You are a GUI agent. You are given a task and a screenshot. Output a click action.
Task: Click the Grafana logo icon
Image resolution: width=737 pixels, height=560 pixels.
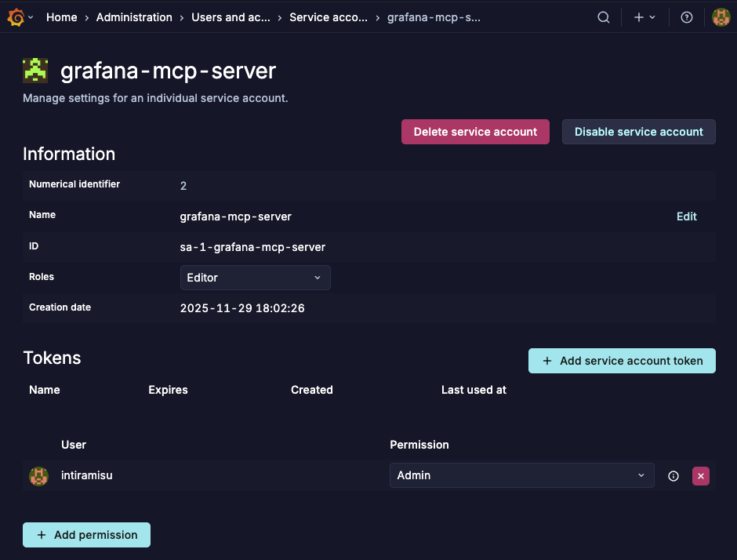(x=16, y=17)
